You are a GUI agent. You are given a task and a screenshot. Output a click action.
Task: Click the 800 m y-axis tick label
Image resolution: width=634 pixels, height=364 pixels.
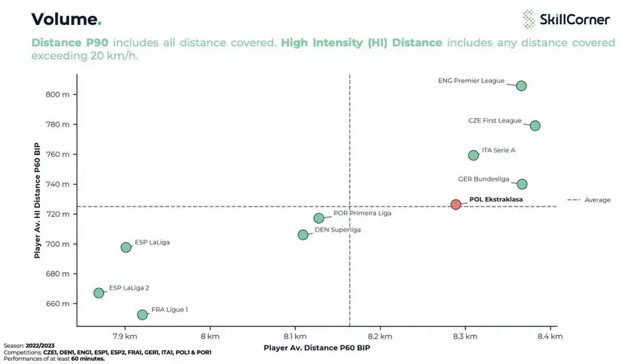coord(58,95)
